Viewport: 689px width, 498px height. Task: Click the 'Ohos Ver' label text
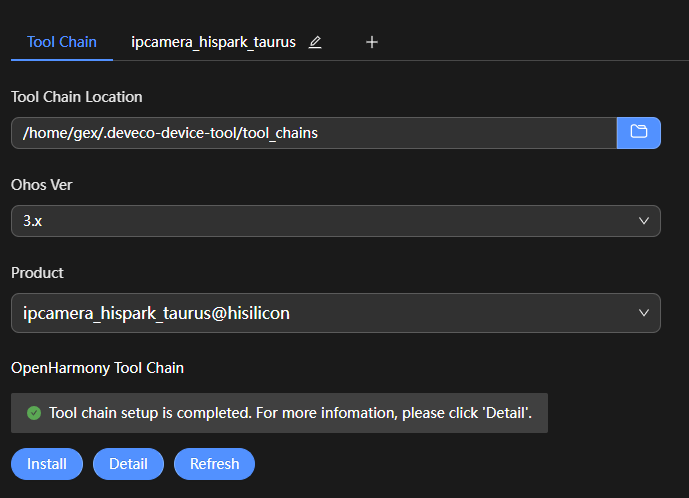click(x=42, y=185)
